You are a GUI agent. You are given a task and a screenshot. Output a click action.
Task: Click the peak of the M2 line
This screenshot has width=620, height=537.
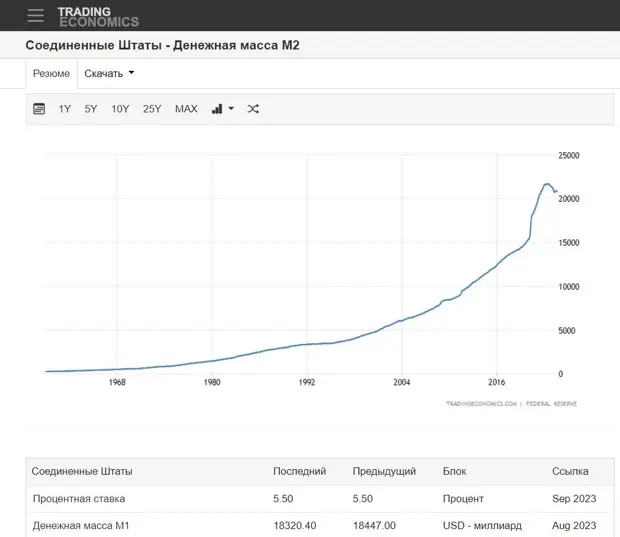tap(547, 184)
